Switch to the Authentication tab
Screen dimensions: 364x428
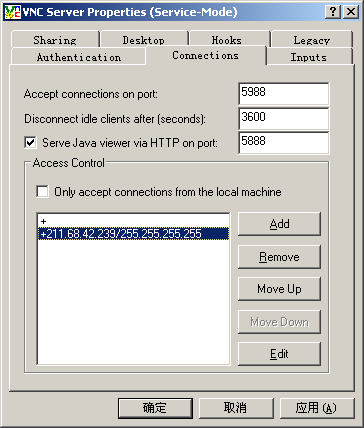79,57
